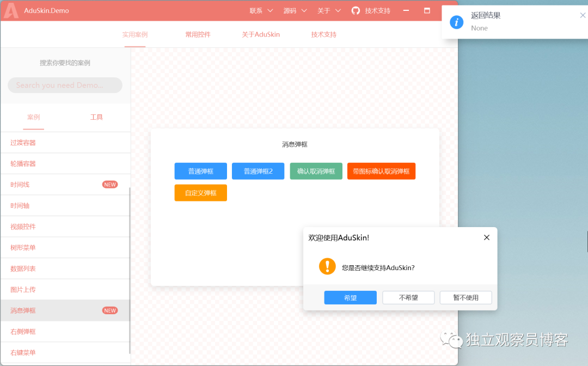Choose 希望 in the dialog
The image size is (588, 366).
pyautogui.click(x=350, y=297)
